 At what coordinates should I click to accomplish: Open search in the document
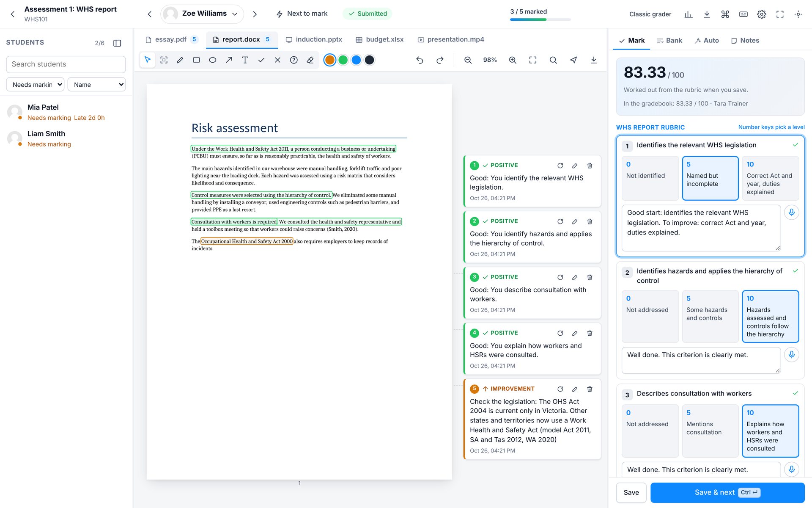(x=553, y=60)
